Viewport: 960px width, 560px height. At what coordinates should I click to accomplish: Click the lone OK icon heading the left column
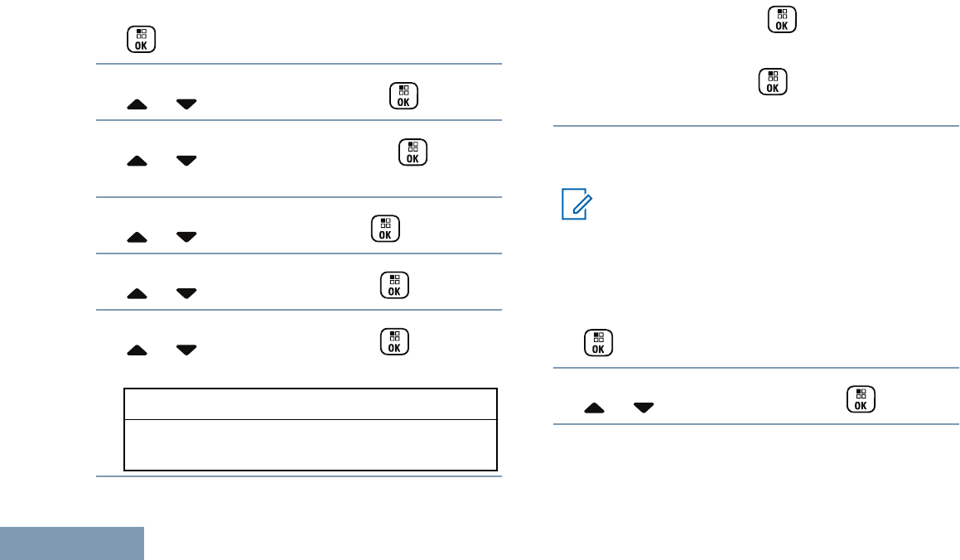point(142,39)
